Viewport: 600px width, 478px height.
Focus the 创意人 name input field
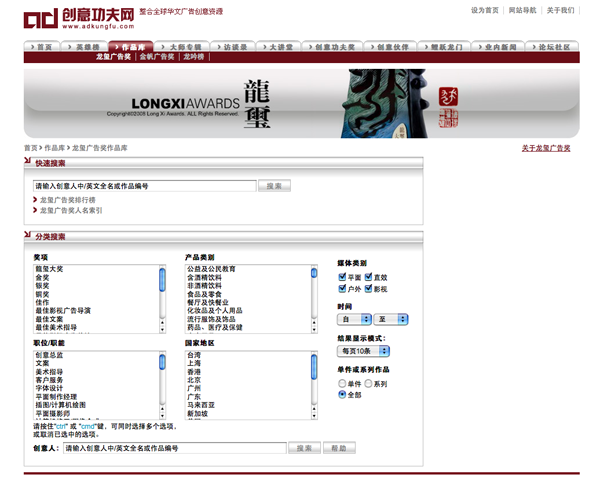(175, 448)
